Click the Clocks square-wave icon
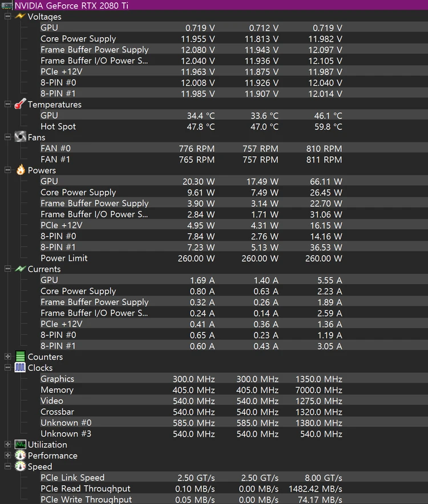This screenshot has height=504, width=428. pos(20,367)
